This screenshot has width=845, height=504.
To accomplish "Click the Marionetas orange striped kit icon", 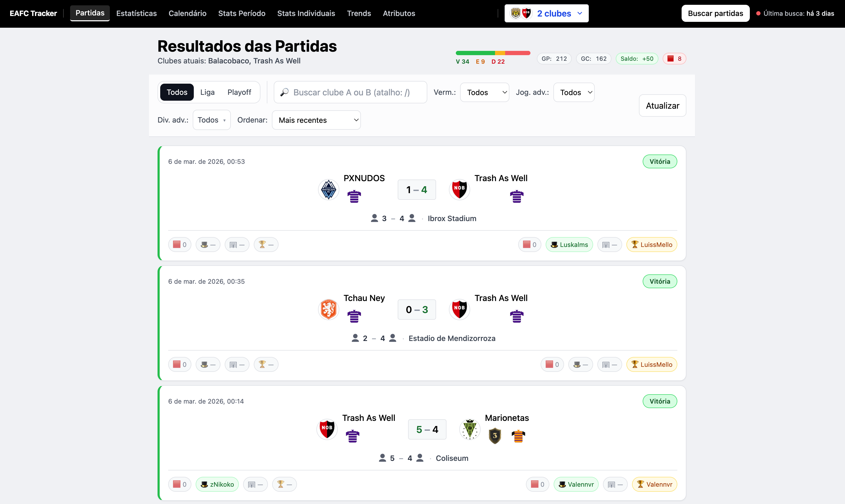I will pyautogui.click(x=518, y=436).
